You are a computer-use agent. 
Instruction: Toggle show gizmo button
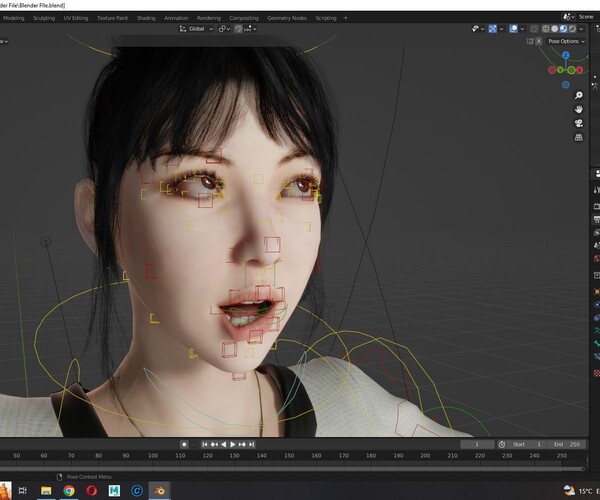pos(492,29)
